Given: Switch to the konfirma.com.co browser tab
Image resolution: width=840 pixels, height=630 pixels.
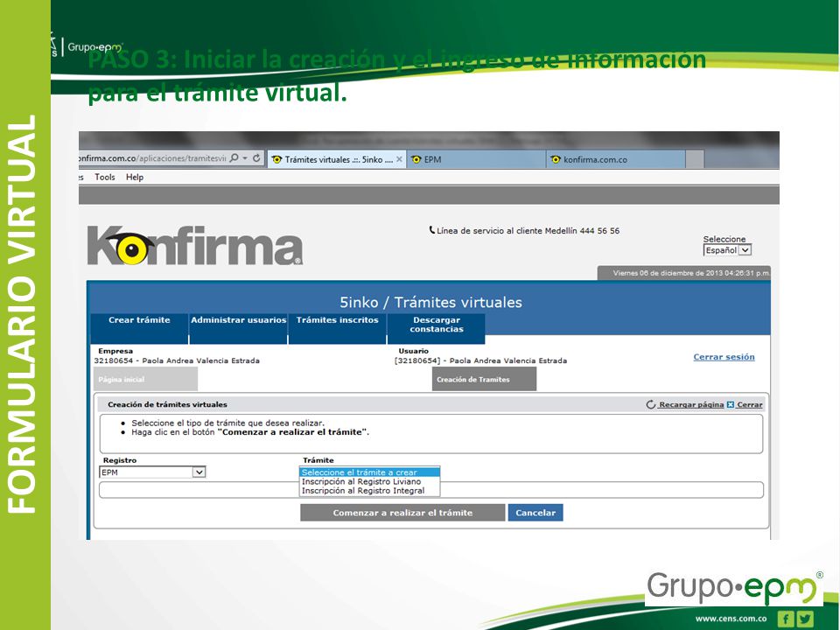Looking at the screenshot, I should [615, 159].
